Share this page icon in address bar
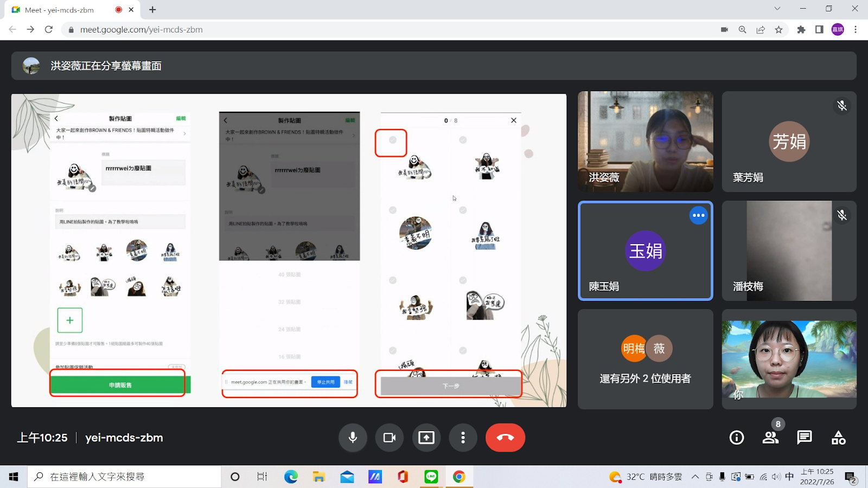Screen dimensions: 868x488 pyautogui.click(x=761, y=29)
